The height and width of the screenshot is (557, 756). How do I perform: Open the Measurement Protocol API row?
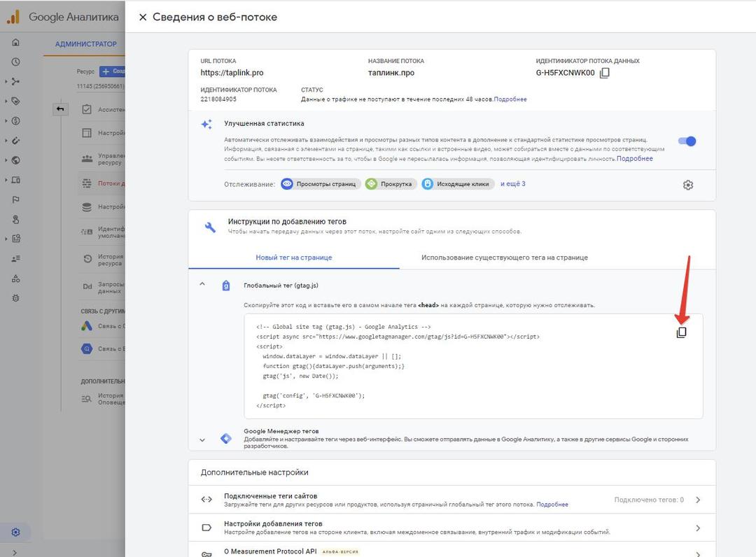pyautogui.click(x=451, y=550)
